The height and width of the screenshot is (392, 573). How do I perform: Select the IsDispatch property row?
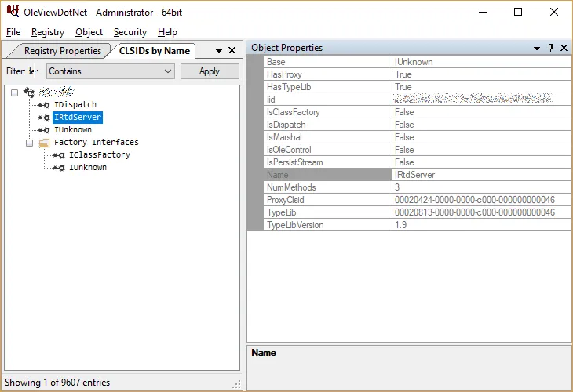(x=417, y=125)
